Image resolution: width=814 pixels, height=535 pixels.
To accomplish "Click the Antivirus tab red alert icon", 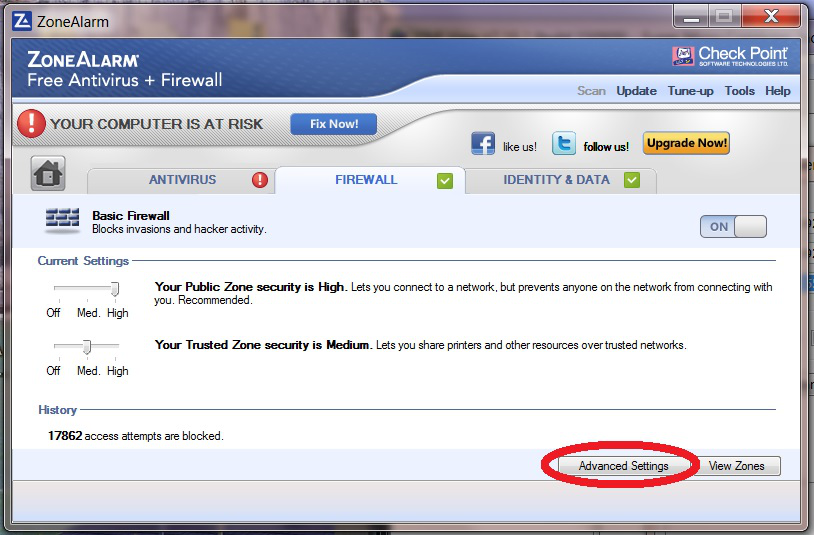I will click(260, 180).
